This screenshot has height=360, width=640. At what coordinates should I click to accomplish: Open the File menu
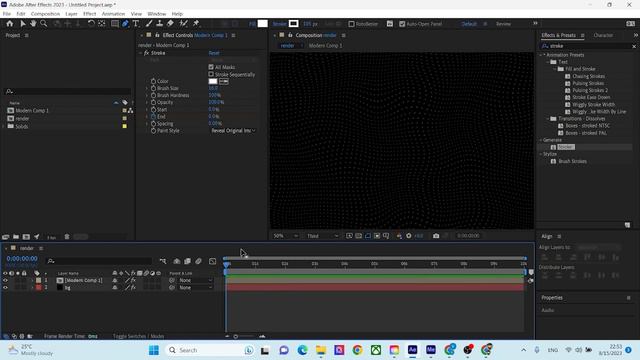click(7, 14)
